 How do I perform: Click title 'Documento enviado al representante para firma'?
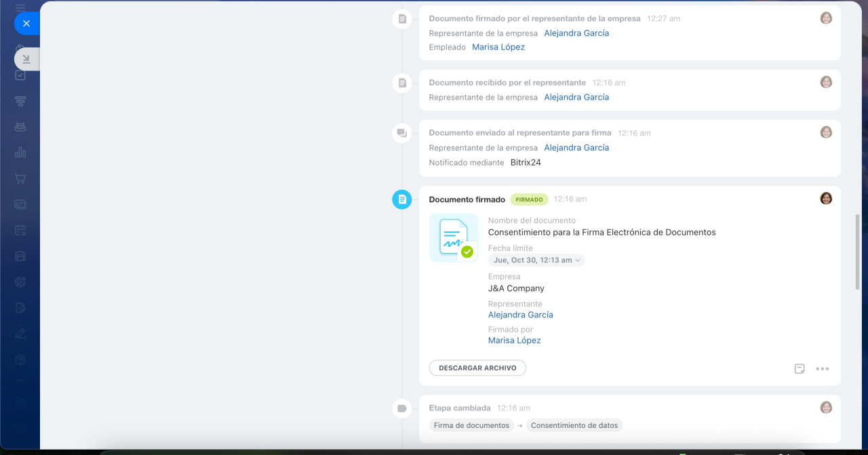pos(520,133)
